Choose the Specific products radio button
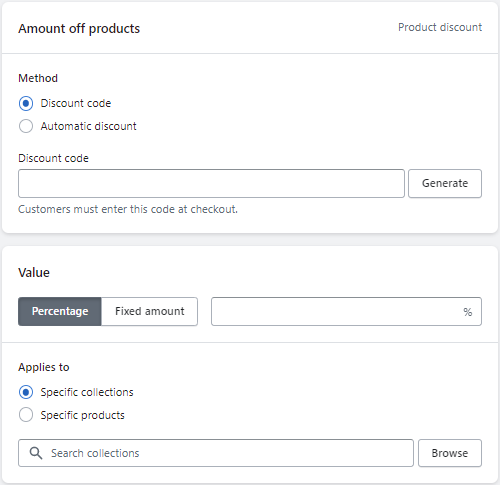 point(26,415)
